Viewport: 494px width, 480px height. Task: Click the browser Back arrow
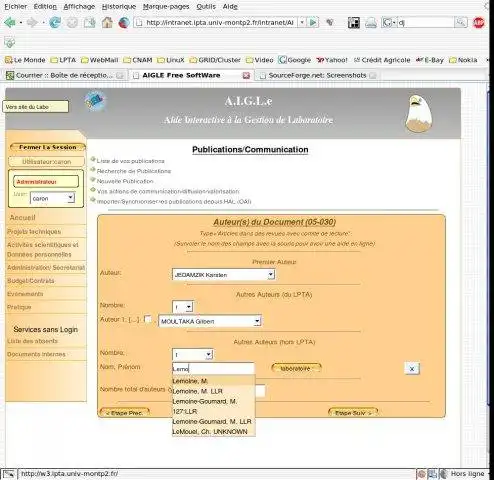[x=10, y=22]
